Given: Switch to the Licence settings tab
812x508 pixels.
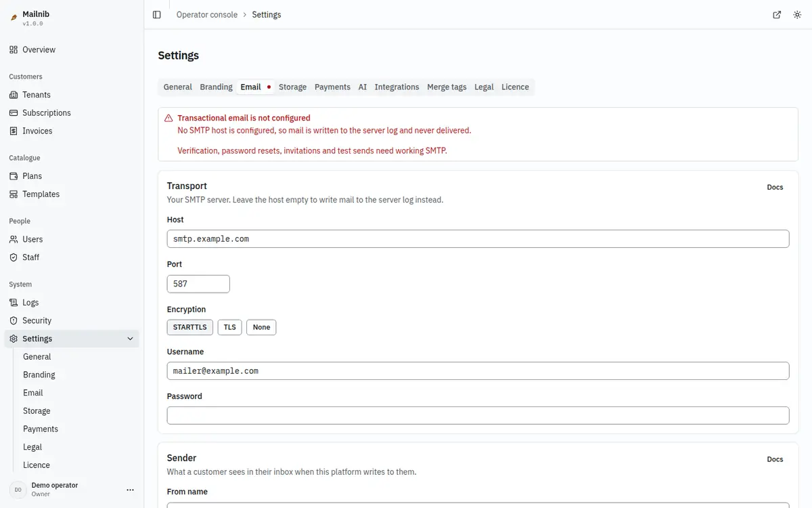Looking at the screenshot, I should [515, 87].
